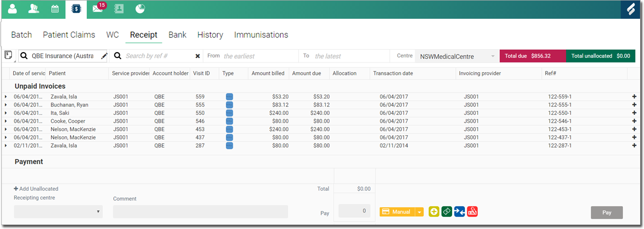Add invoice 122-555-1 with plus icon

[634, 105]
